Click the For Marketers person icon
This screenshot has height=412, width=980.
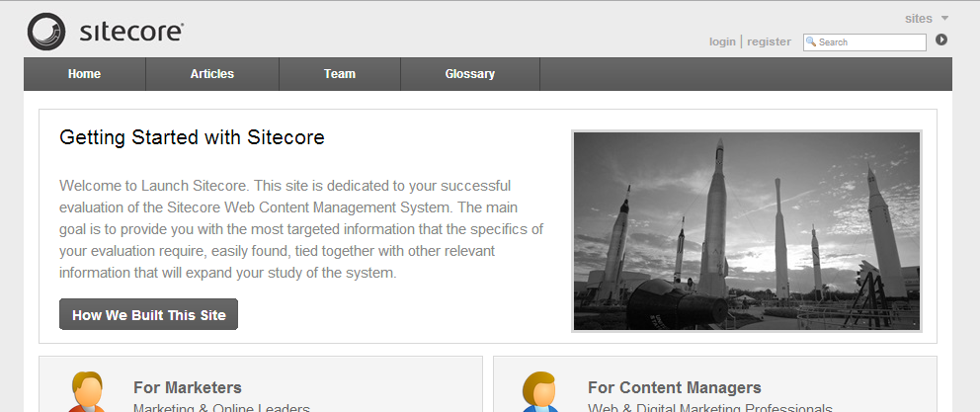86,392
